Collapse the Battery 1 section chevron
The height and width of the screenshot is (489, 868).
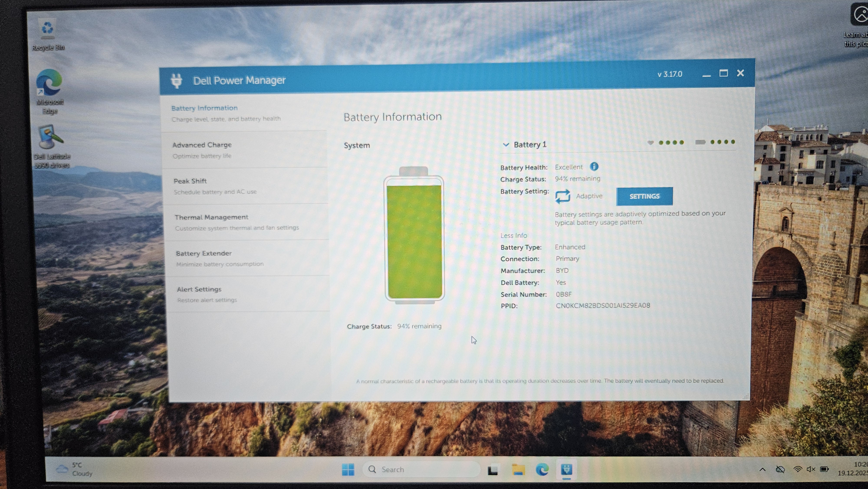click(506, 145)
